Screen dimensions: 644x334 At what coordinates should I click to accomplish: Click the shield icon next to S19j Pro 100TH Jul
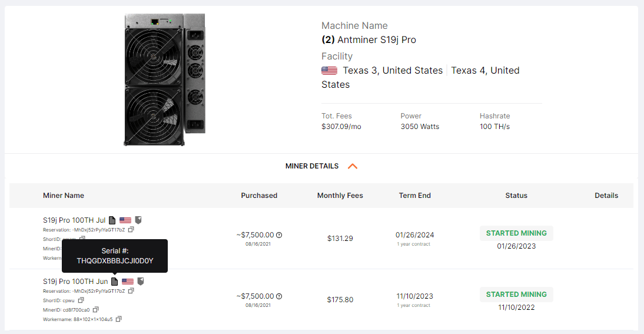pos(138,220)
